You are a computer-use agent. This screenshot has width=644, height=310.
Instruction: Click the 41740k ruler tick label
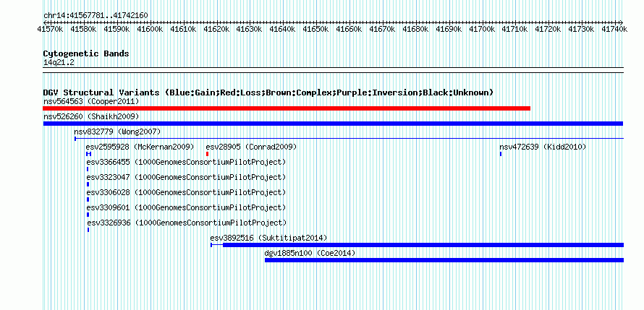tap(614, 29)
